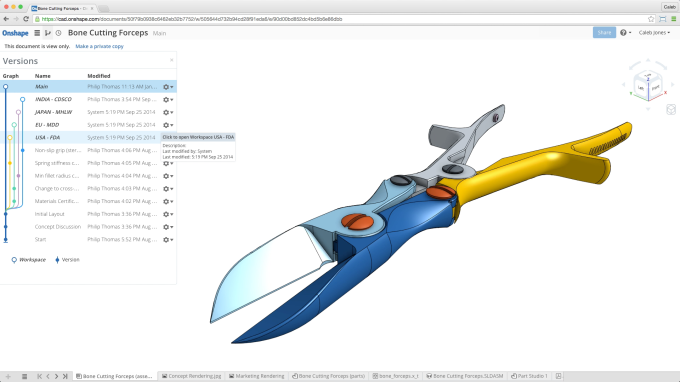The width and height of the screenshot is (680, 382).
Task: Switch to Bone Cutting Forceps.SLDASM tab
Action: [x=464, y=376]
